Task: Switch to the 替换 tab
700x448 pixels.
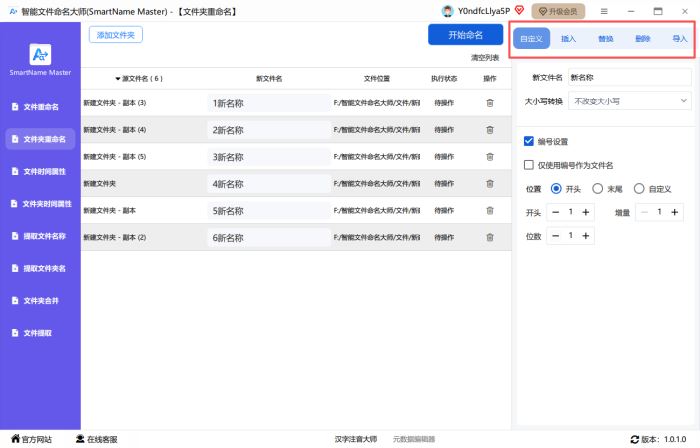Action: 605,38
